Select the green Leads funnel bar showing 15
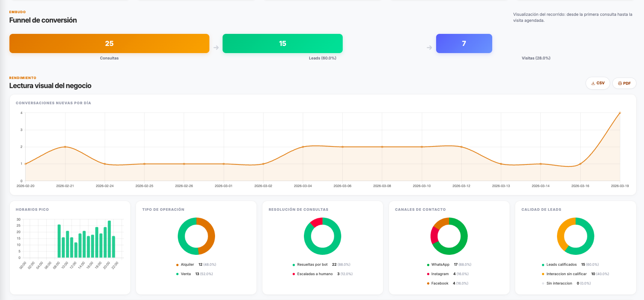The height and width of the screenshot is (300, 644). 282,44
